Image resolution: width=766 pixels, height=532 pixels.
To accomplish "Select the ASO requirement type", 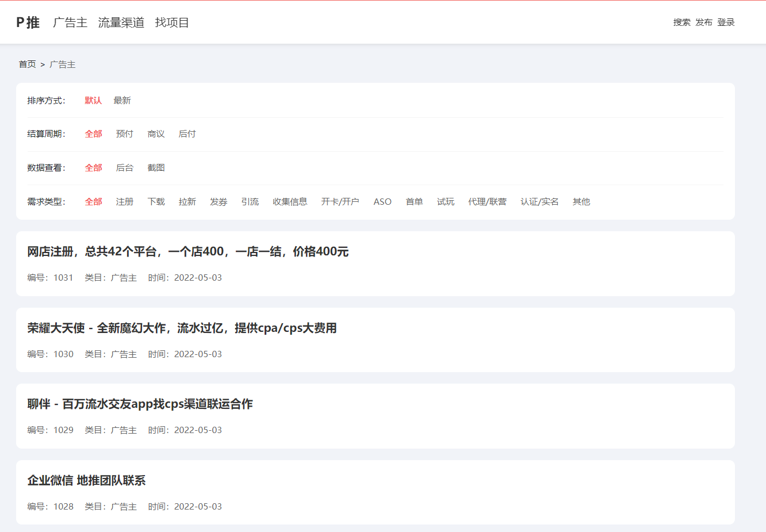I will [x=382, y=202].
